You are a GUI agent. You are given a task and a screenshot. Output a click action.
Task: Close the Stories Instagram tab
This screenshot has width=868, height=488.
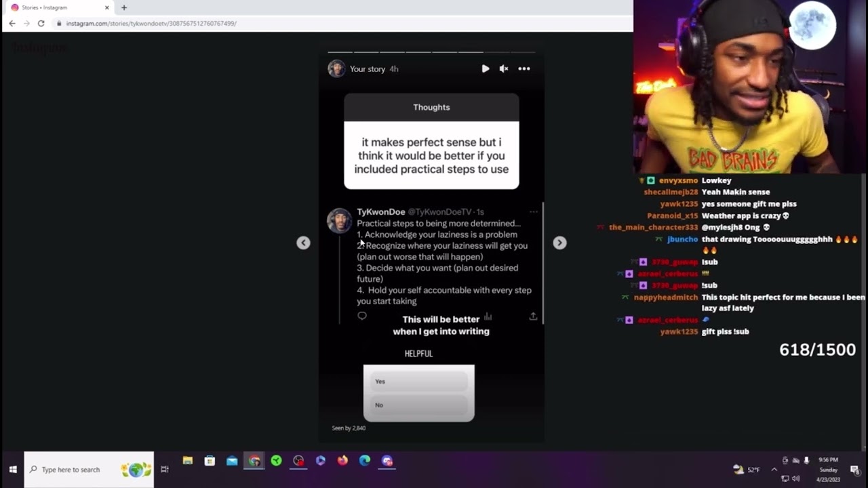pos(106,7)
